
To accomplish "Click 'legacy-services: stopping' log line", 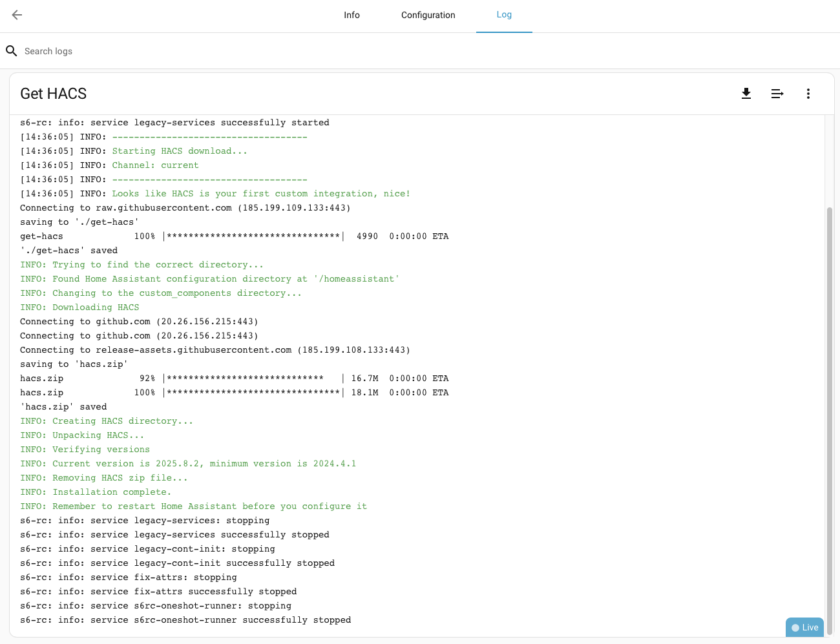I will coord(145,521).
